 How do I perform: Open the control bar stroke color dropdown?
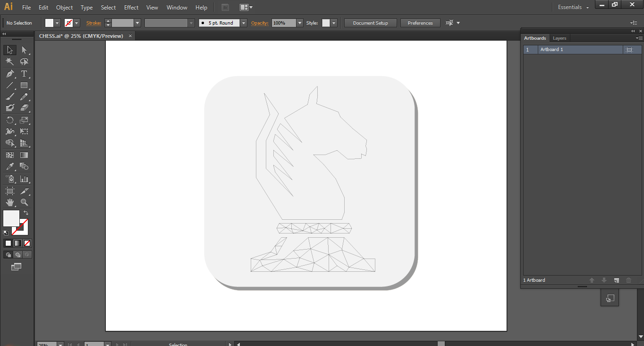click(x=76, y=23)
